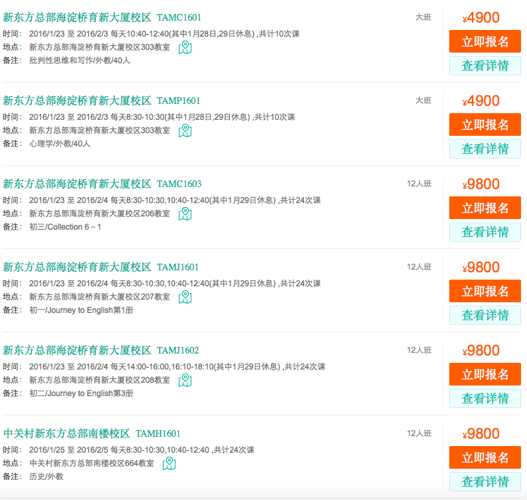Screen dimensions: 527x500
Task: Register with 立即报名 for TAMH1601
Action: coord(485,457)
